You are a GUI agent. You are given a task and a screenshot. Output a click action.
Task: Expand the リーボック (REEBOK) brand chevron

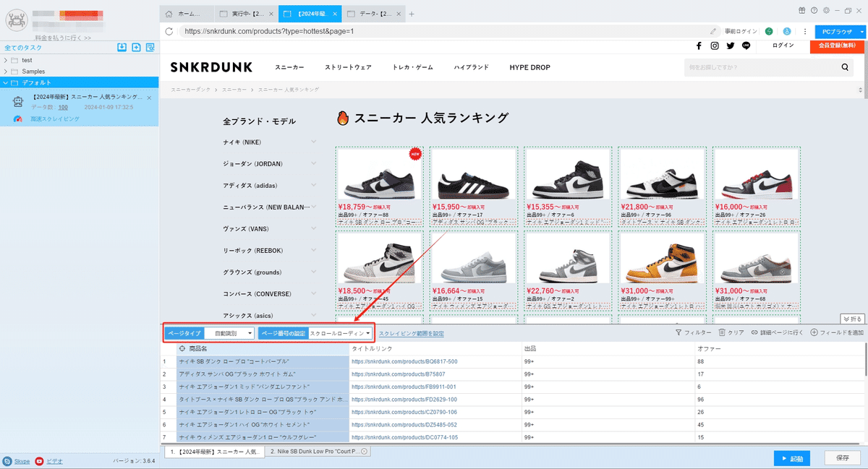point(313,250)
